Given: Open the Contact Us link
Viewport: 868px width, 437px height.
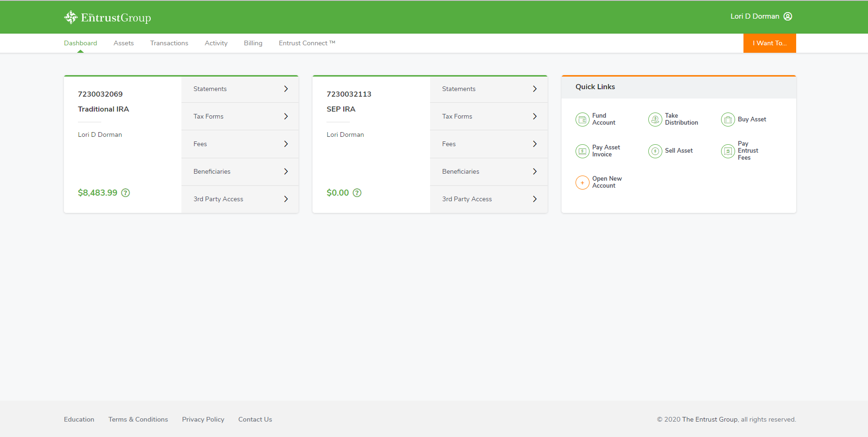Looking at the screenshot, I should [255, 419].
